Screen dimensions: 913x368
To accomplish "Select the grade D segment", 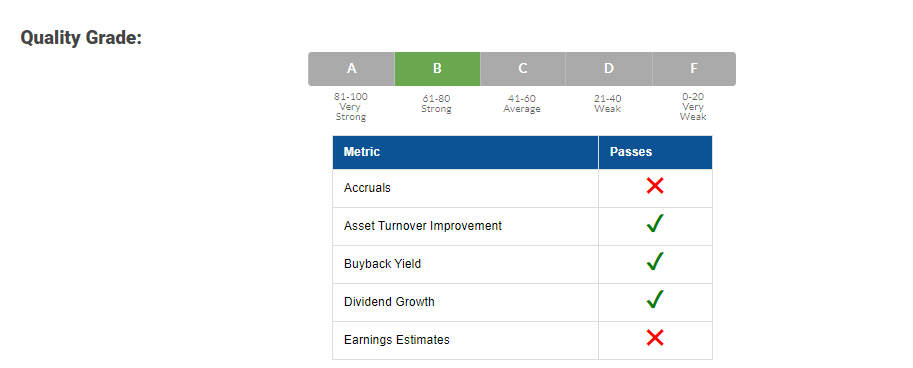I will 608,69.
